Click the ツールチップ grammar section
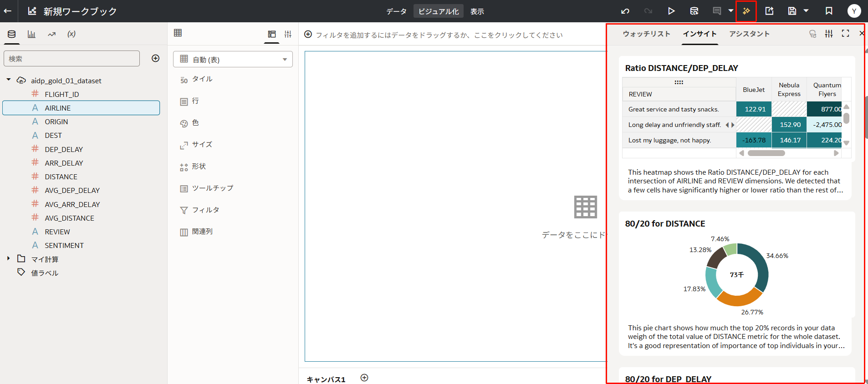Viewport: 868px width, 384px height. click(213, 188)
